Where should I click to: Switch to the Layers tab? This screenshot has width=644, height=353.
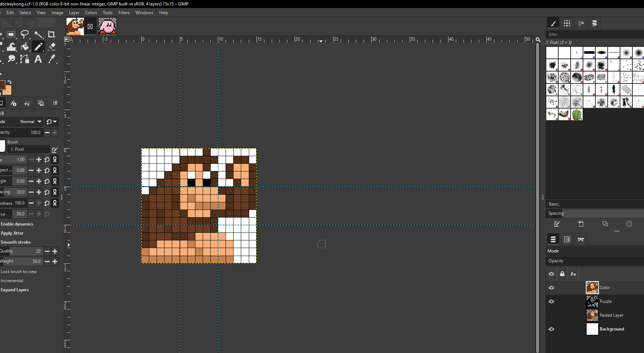(x=553, y=239)
